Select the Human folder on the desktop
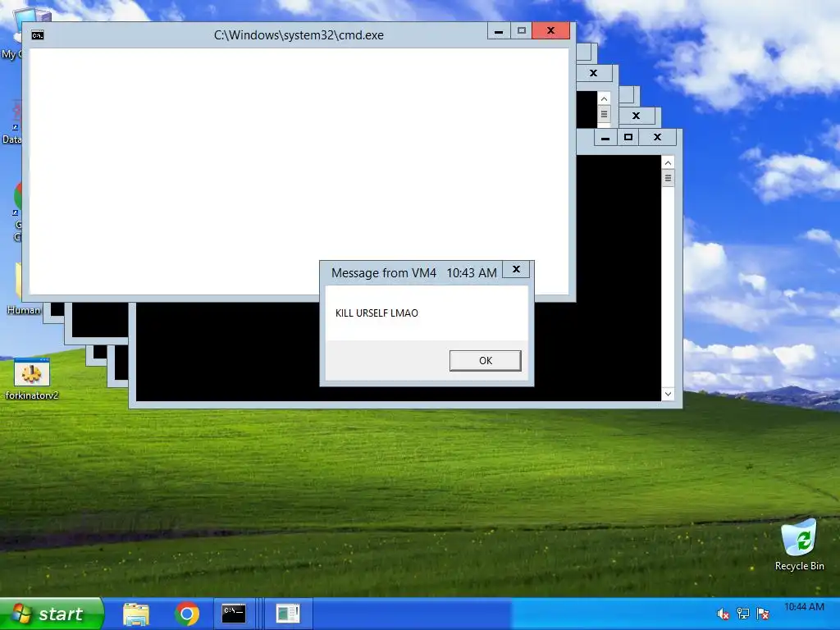 tap(24, 309)
